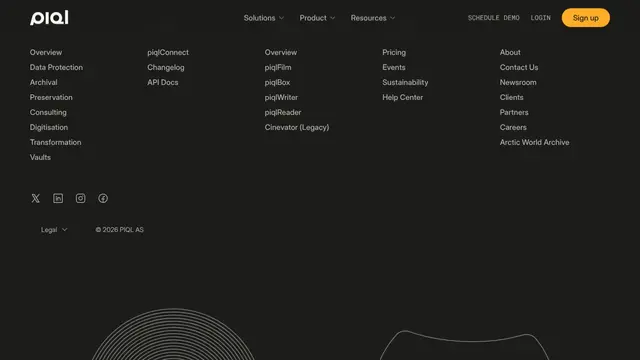The image size is (640, 360).
Task: Click the SCHEDULE DEMO link
Action: click(493, 18)
